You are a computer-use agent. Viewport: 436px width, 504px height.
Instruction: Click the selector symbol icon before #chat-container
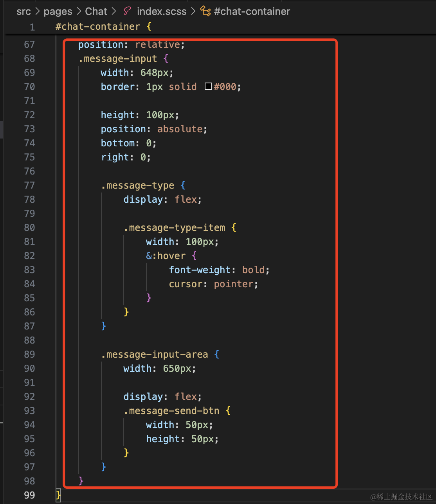[x=205, y=11]
